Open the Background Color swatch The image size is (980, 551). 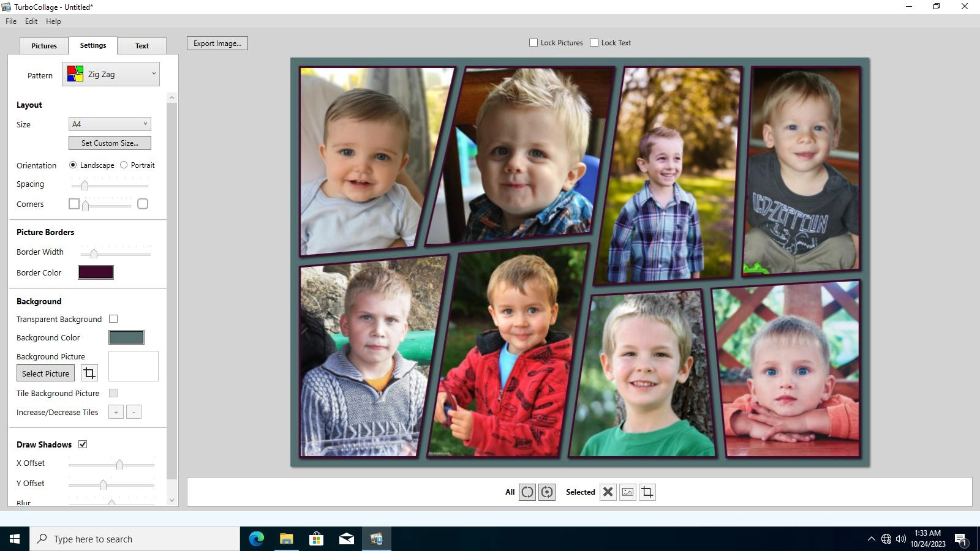(126, 337)
